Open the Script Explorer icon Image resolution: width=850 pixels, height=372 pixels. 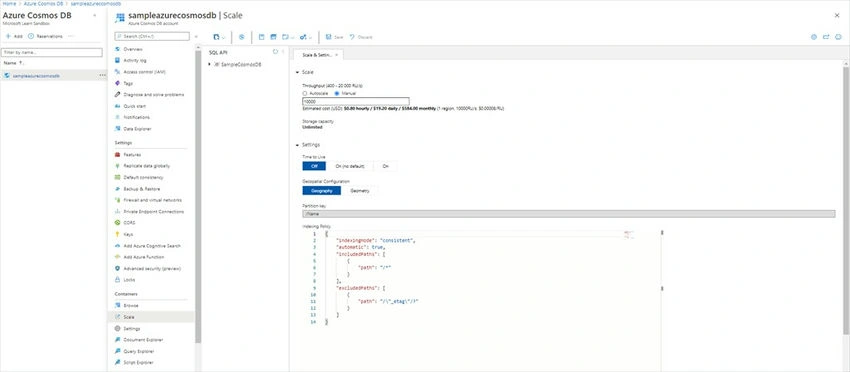118,362
